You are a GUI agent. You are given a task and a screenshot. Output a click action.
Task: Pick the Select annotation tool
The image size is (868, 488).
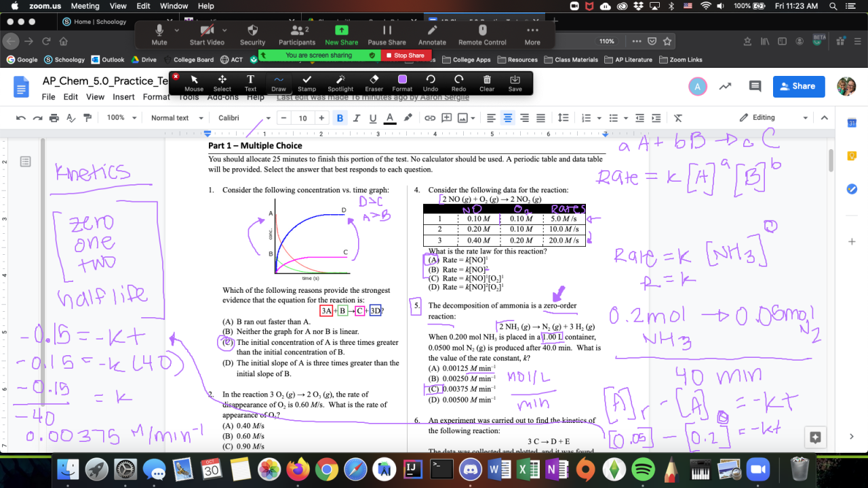222,83
